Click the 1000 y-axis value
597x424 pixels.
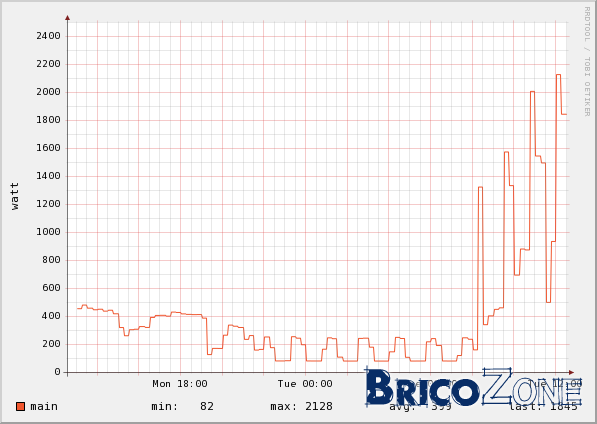(x=48, y=232)
